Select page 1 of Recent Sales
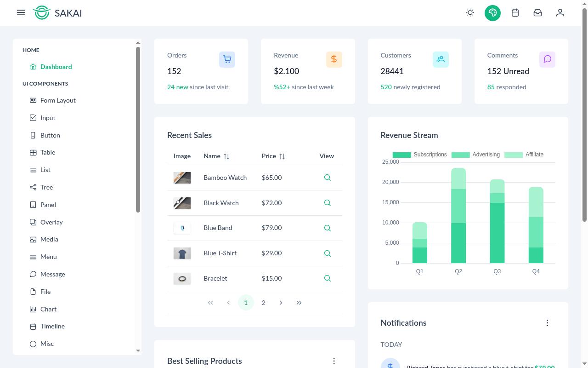This screenshot has height=368, width=588. point(246,303)
